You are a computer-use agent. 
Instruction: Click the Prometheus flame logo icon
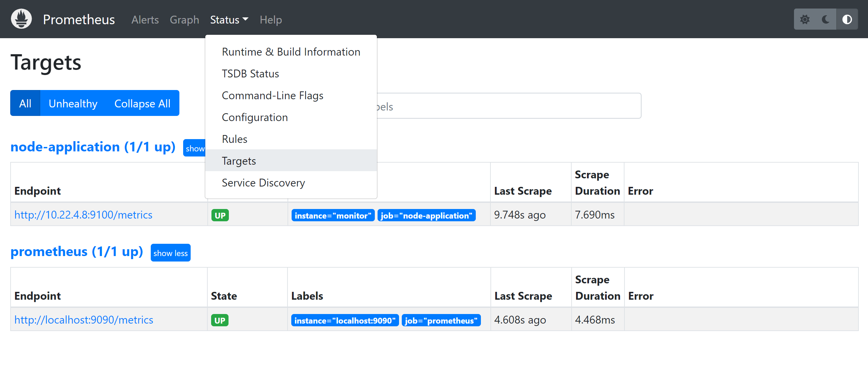tap(21, 19)
